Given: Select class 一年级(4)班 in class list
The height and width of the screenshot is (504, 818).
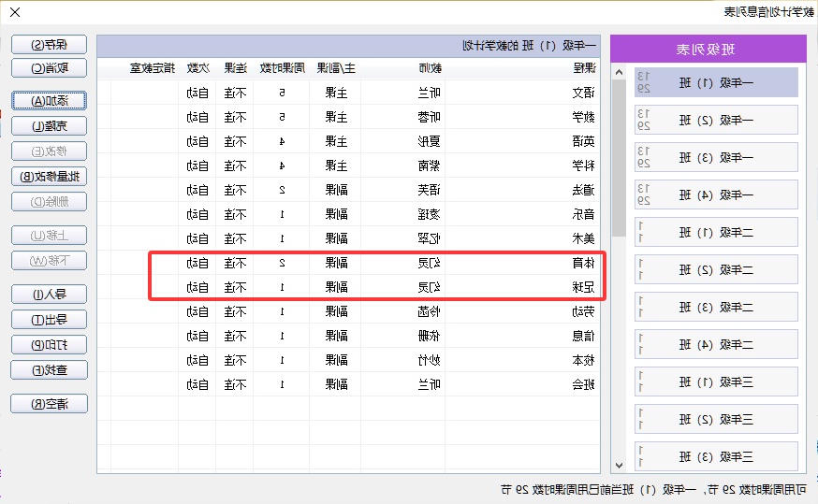Looking at the screenshot, I should click(x=716, y=194).
